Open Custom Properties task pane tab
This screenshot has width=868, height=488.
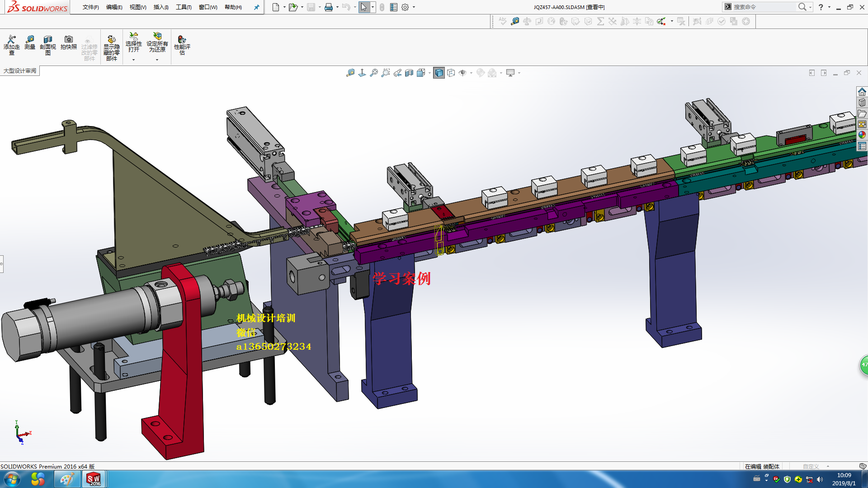coord(862,146)
